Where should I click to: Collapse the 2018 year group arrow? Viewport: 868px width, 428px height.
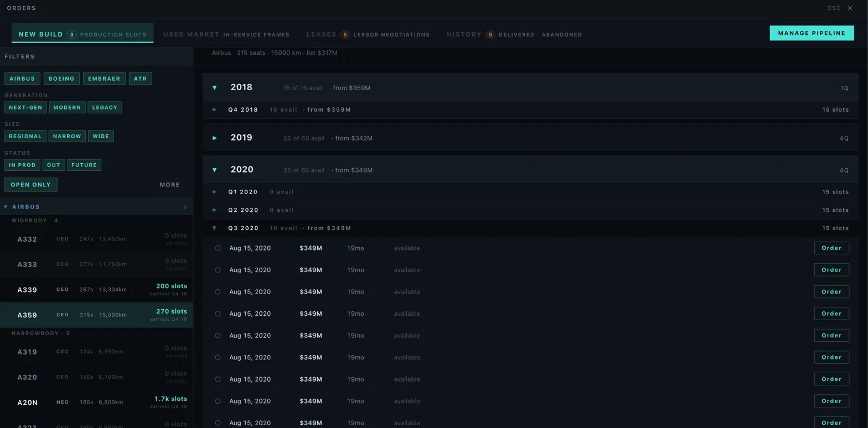click(x=215, y=88)
